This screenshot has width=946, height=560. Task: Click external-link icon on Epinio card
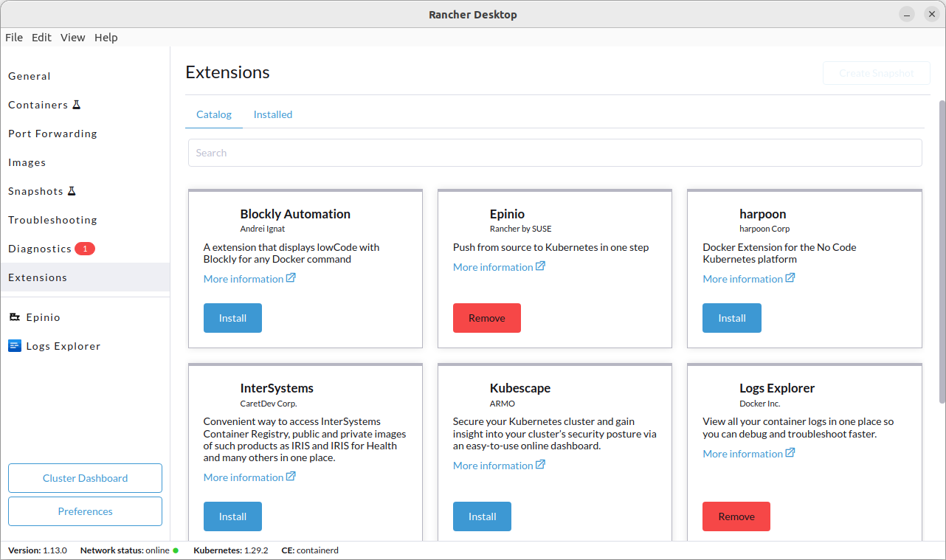click(540, 266)
